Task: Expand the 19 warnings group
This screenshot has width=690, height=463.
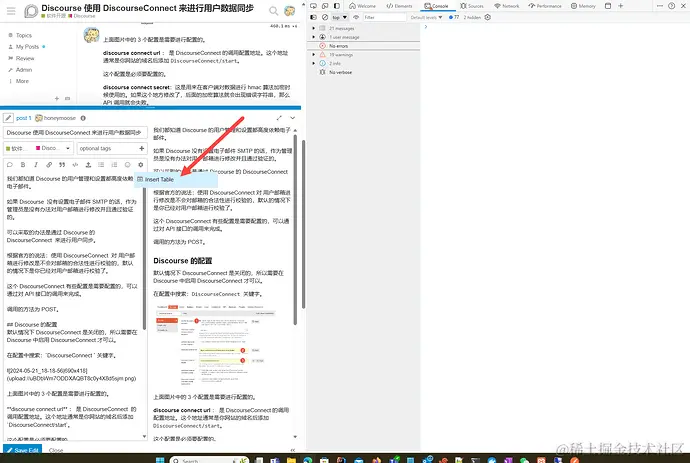Action: coord(313,55)
